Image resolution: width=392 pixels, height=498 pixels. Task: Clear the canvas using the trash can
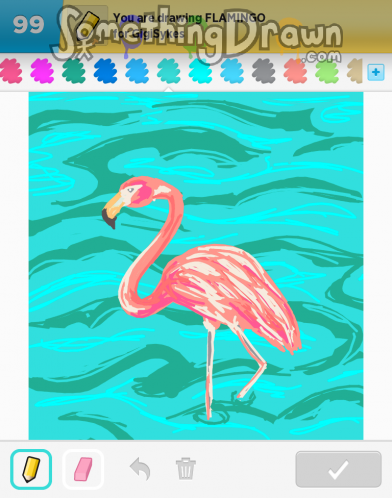tap(186, 469)
